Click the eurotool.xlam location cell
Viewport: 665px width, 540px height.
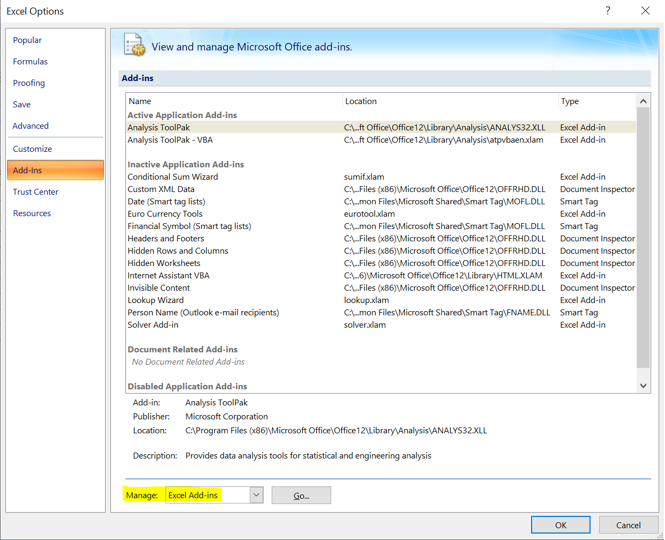[369, 213]
